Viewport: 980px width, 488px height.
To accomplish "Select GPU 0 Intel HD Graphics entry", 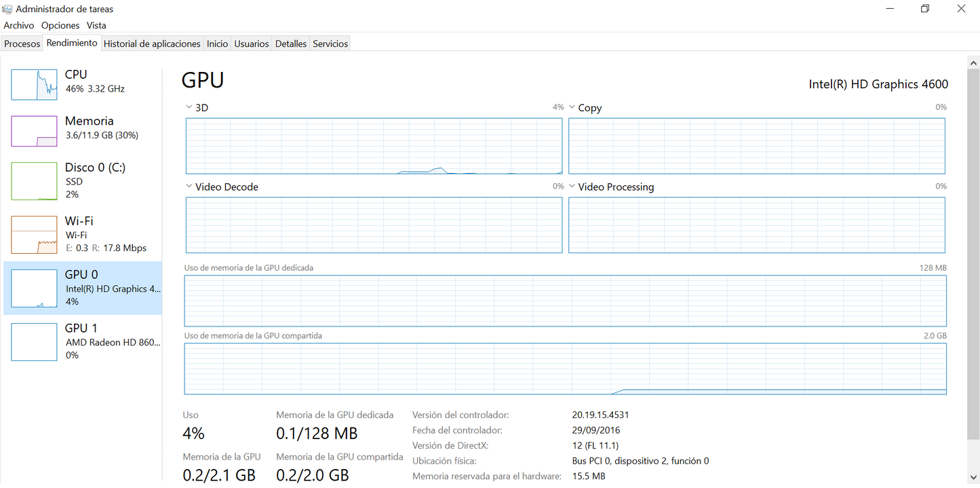I will (x=83, y=288).
